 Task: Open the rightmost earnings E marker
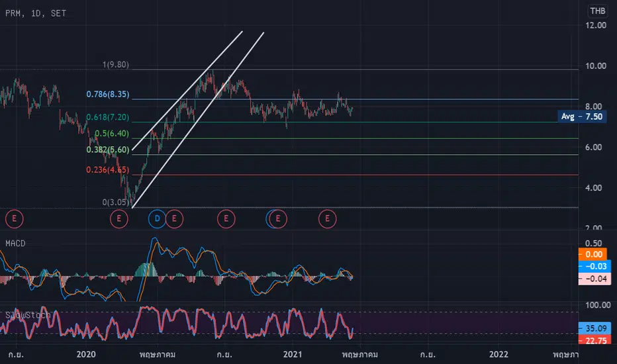pos(327,219)
